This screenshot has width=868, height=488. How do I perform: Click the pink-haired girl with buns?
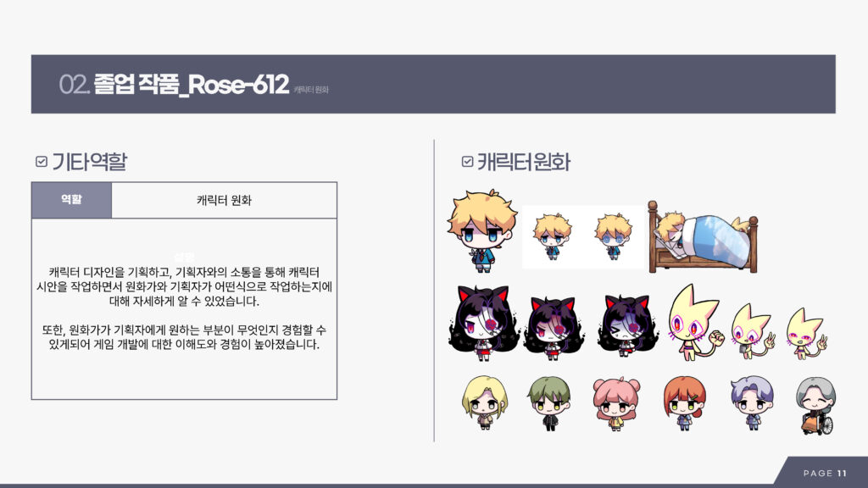(615, 404)
